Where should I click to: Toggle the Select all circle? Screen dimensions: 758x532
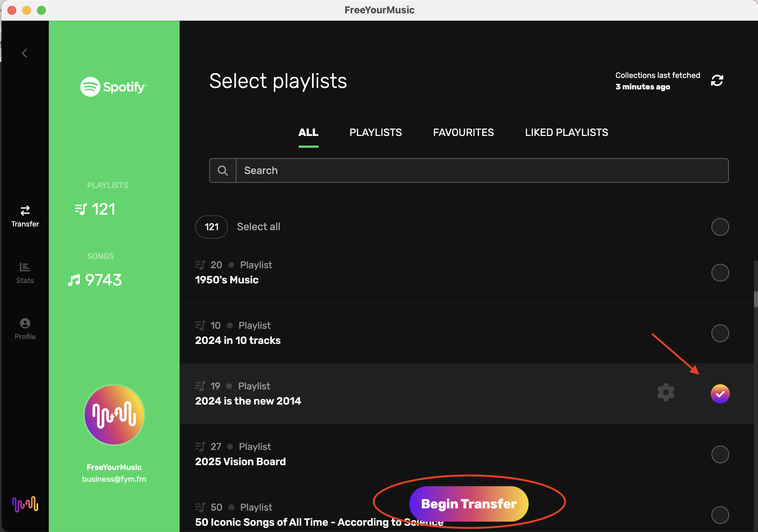point(720,227)
